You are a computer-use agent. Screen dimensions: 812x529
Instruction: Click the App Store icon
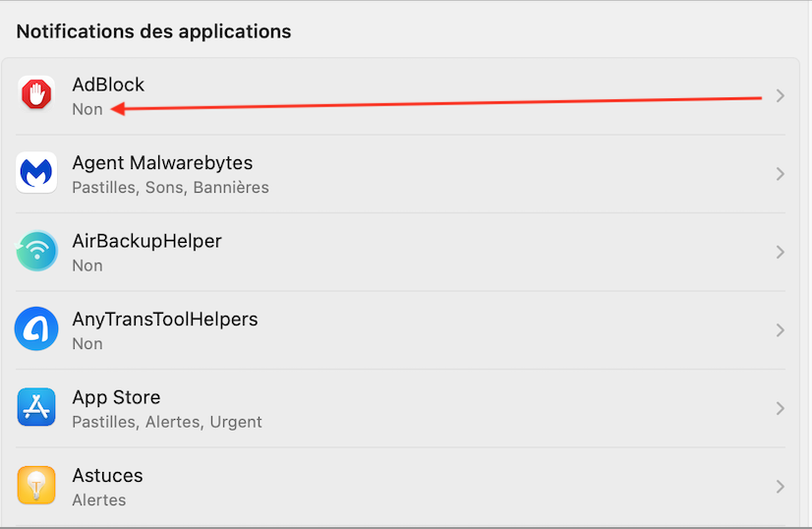(36, 407)
